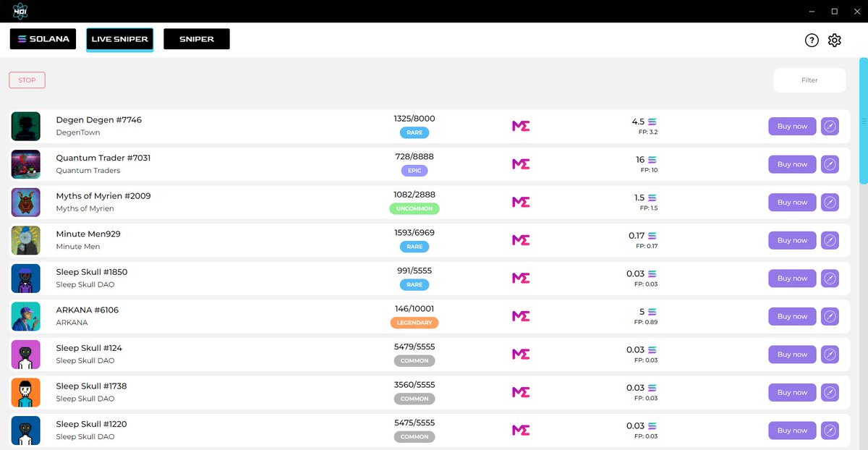Viewport: 868px width, 450px height.
Task: Click Magic Eden logo in Sleep Skull #124 row
Action: pos(521,354)
